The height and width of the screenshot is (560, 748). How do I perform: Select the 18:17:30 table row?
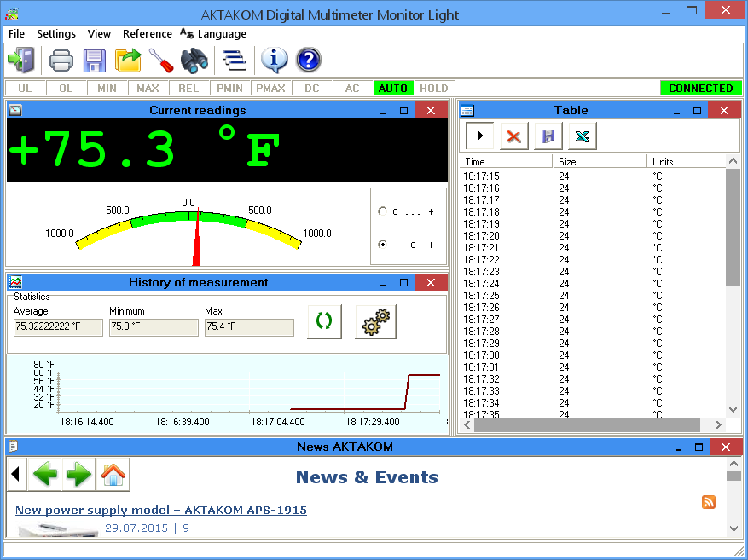[592, 355]
